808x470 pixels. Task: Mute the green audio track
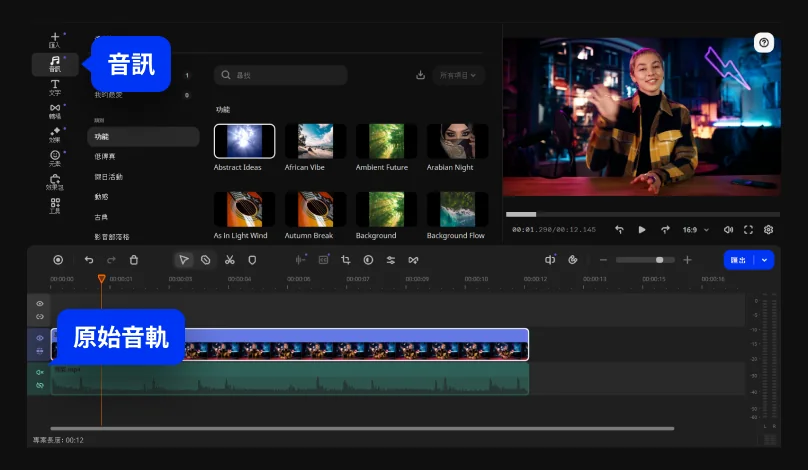pos(40,372)
